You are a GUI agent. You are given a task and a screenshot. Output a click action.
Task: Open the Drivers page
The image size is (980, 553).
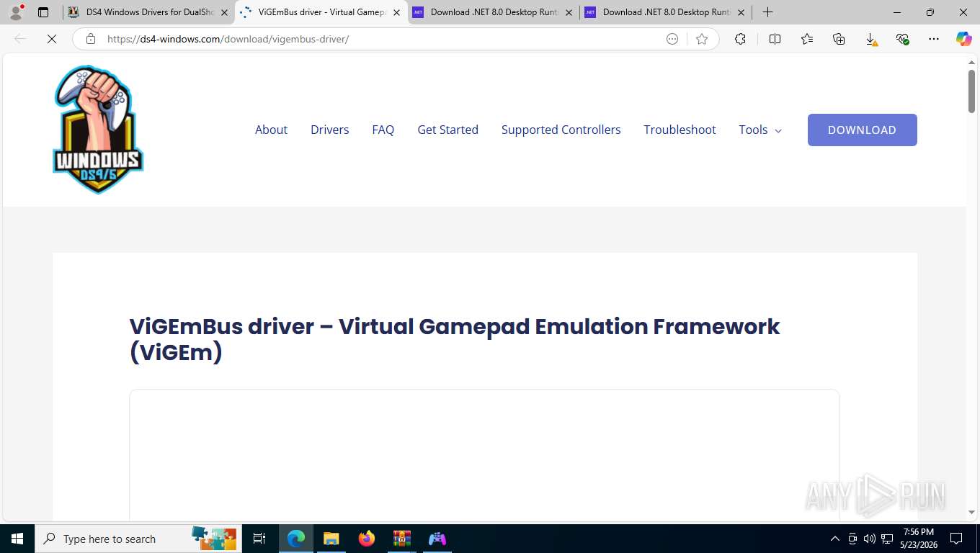[x=330, y=130]
